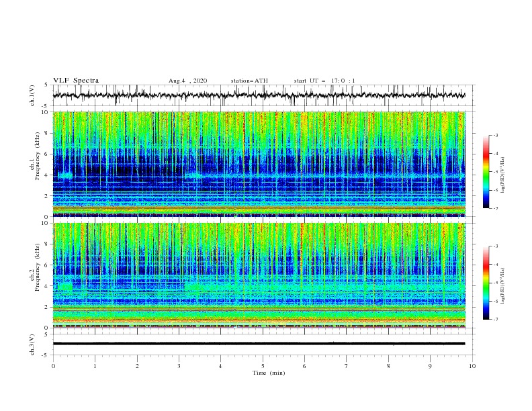Click time axis tick label "4"

click(x=220, y=366)
